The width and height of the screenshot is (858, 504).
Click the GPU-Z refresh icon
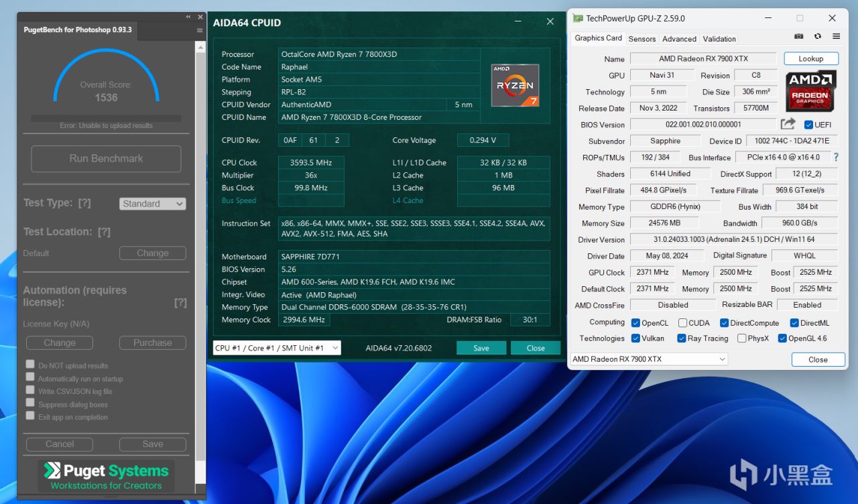click(x=818, y=37)
